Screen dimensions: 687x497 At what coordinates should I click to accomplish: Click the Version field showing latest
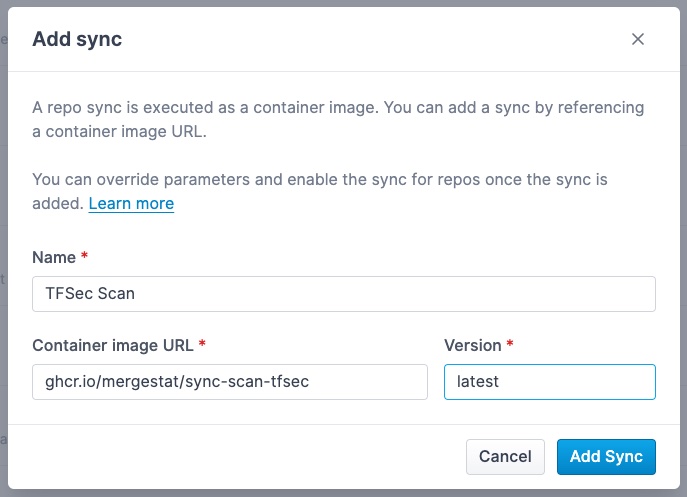pos(549,381)
